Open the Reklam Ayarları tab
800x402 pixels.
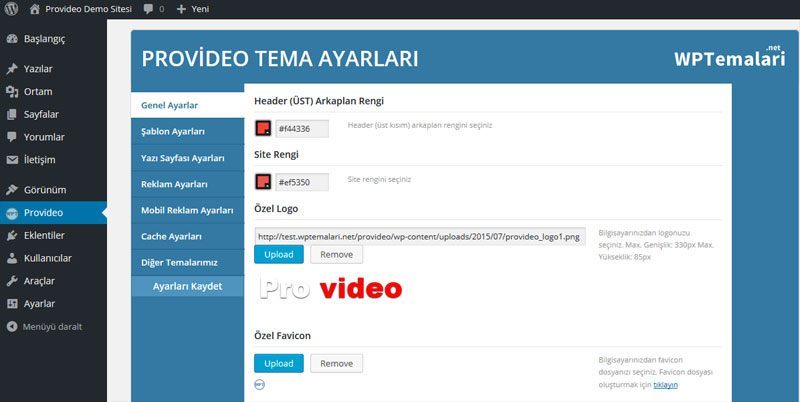coord(188,184)
